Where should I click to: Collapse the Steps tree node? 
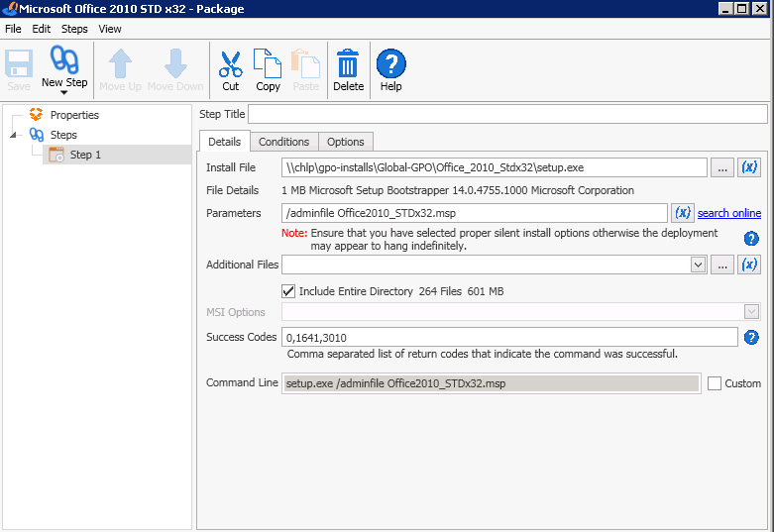(x=13, y=135)
